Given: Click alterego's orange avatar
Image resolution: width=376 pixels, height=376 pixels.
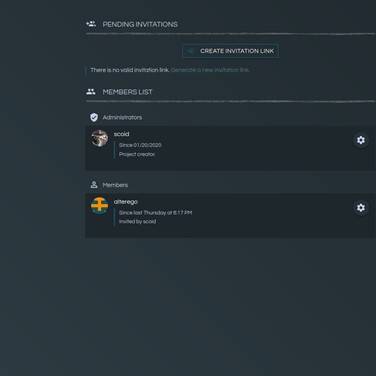Looking at the screenshot, I should [x=99, y=206].
